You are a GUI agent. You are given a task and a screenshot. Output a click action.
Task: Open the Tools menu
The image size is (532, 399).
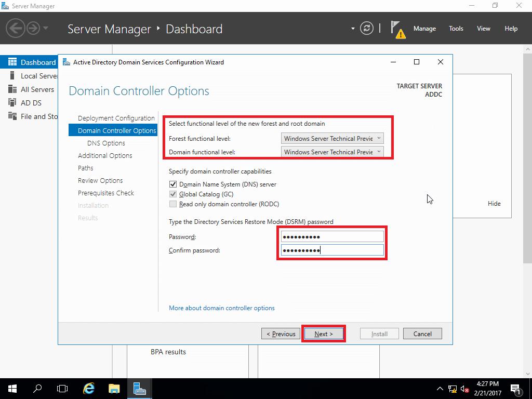click(456, 29)
